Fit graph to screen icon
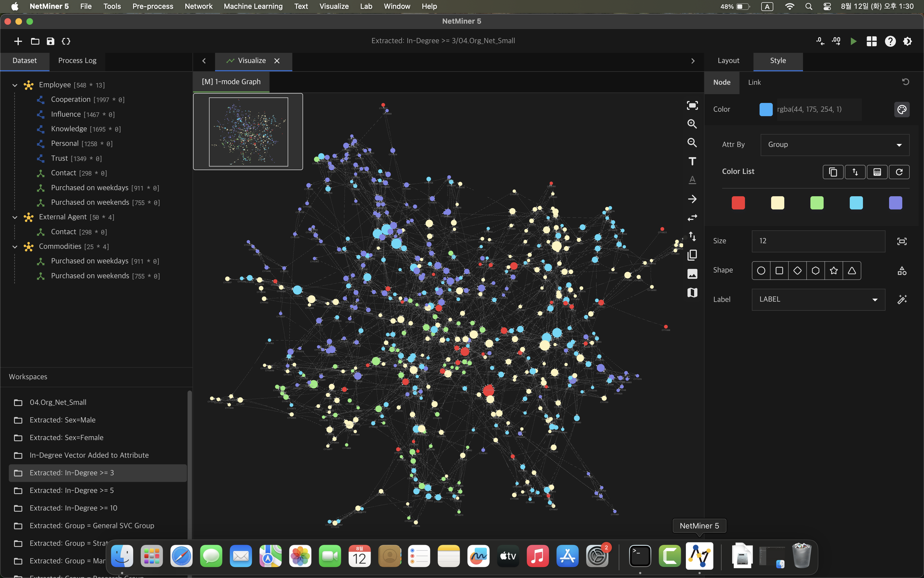This screenshot has width=924, height=578. tap(692, 105)
